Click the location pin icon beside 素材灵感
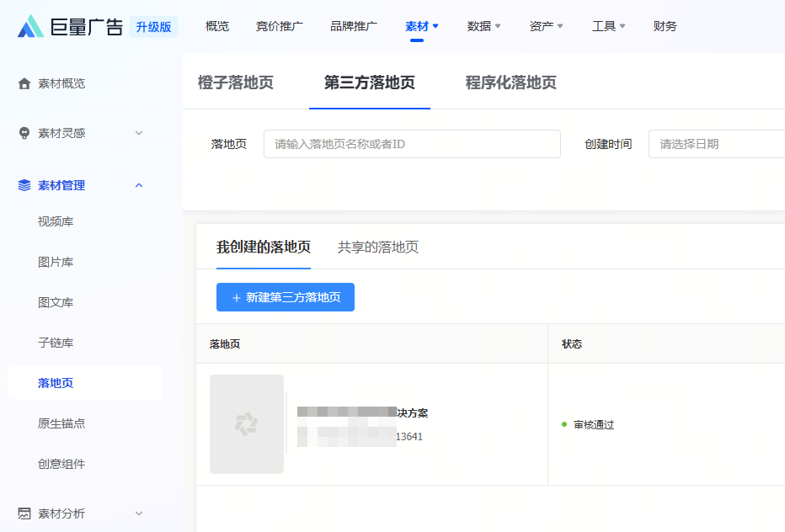Image resolution: width=785 pixels, height=532 pixels. click(24, 133)
